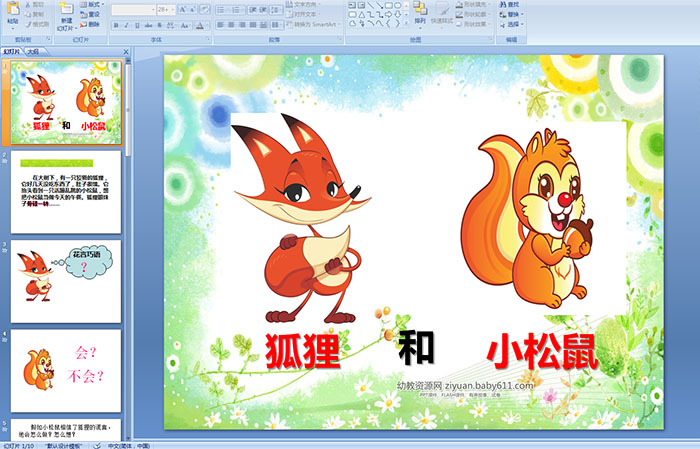Click the Distributed alignment icon
This screenshot has width=700, height=449.
263,25
